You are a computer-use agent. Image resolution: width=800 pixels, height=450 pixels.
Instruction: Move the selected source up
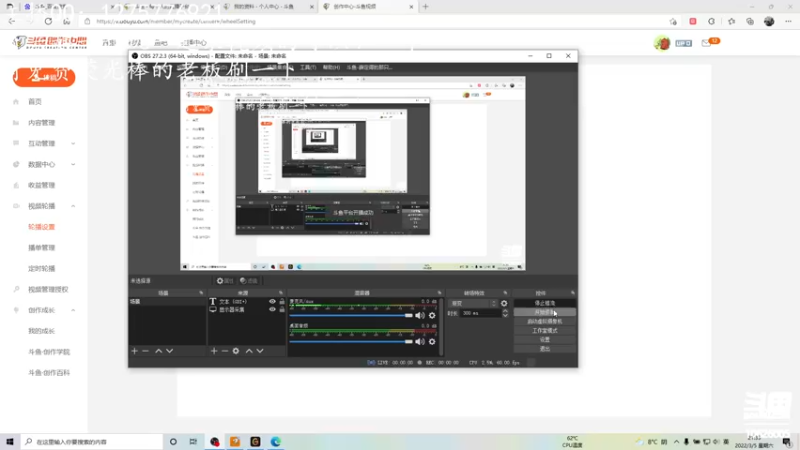tap(249, 351)
